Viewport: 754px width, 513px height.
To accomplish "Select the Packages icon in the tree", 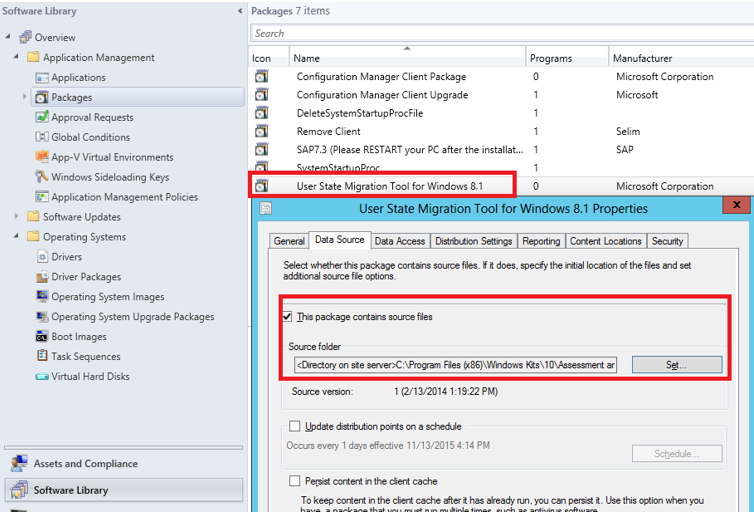I will click(42, 97).
